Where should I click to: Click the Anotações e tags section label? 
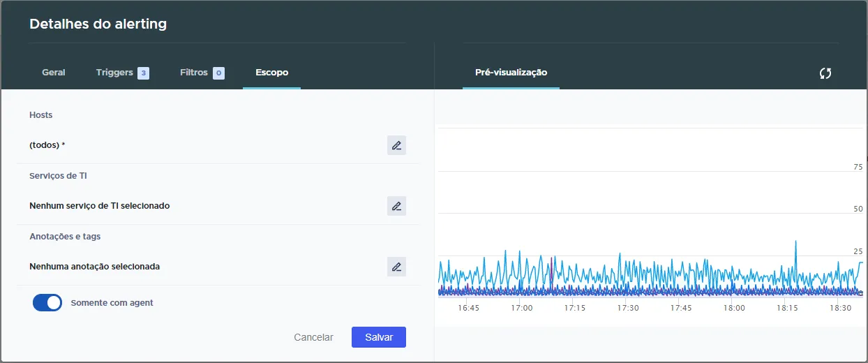[x=65, y=236]
